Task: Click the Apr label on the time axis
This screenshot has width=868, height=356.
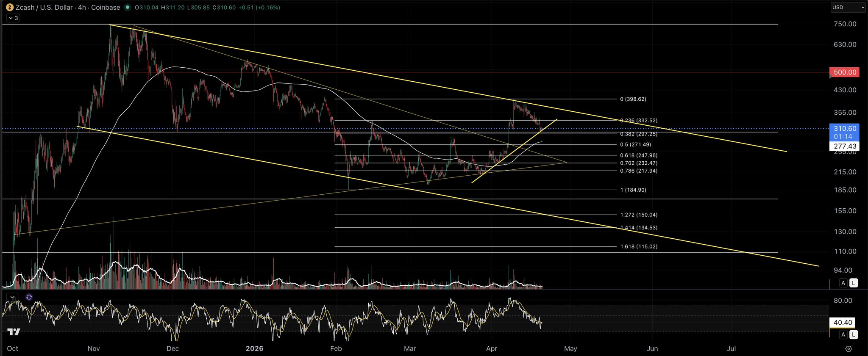Action: (492, 349)
